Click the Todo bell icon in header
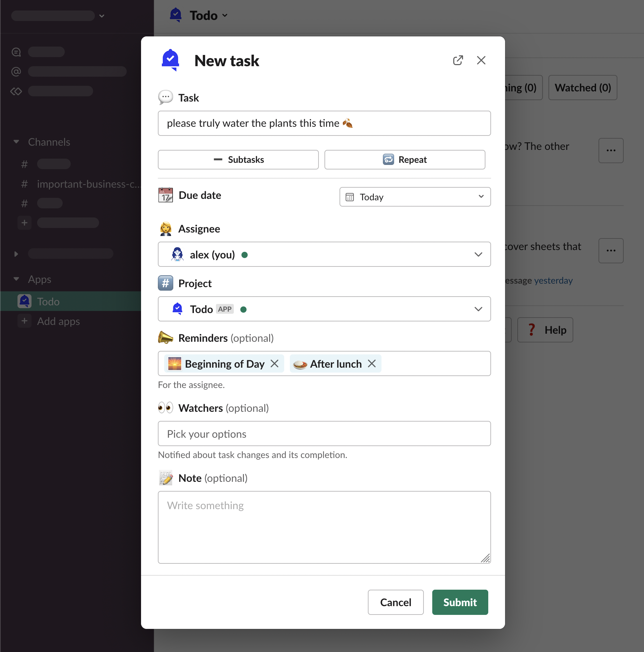644x652 pixels. pos(176,15)
